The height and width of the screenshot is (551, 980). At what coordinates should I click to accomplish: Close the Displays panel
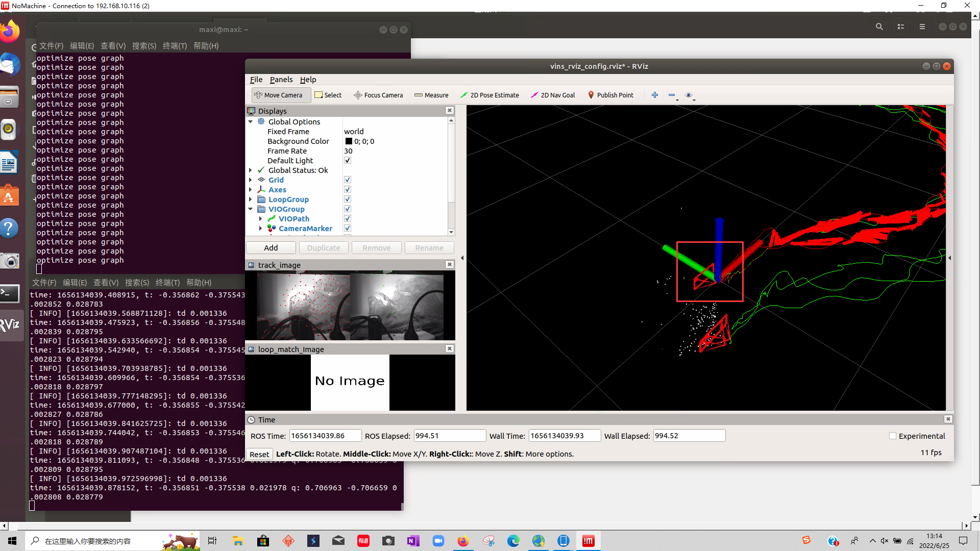[449, 111]
